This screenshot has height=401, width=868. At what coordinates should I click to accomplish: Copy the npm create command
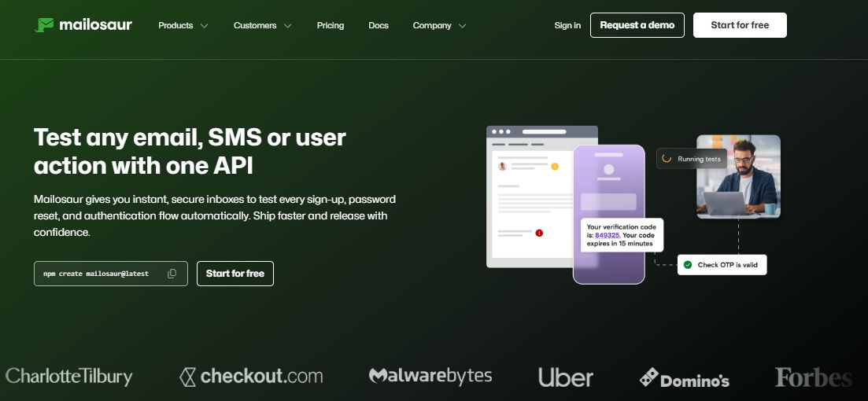pyautogui.click(x=172, y=274)
